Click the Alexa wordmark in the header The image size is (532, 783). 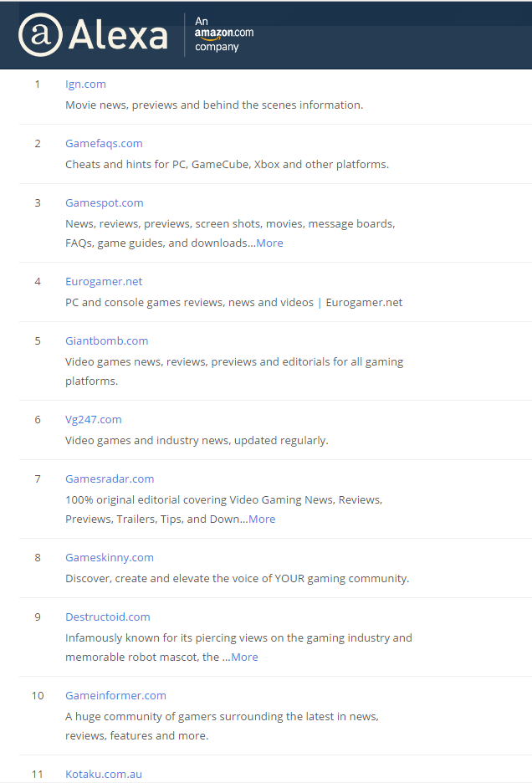[118, 35]
